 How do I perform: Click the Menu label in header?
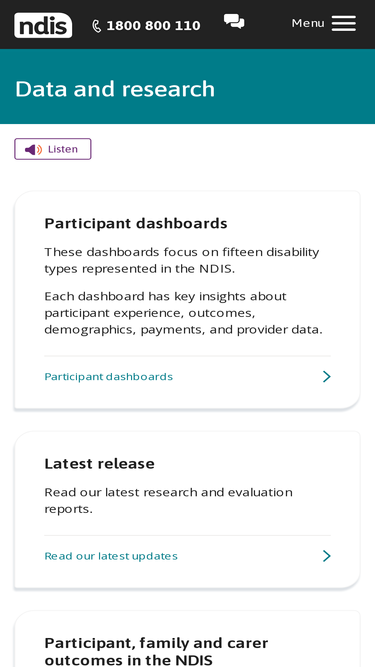tap(308, 23)
